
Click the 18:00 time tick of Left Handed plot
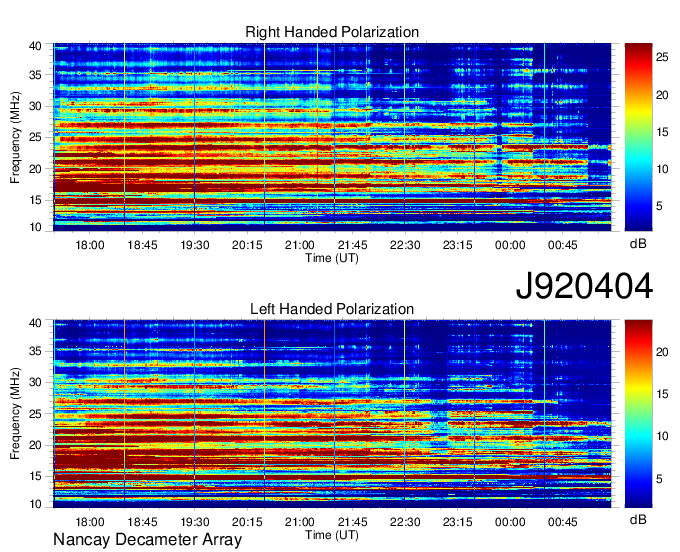click(90, 522)
